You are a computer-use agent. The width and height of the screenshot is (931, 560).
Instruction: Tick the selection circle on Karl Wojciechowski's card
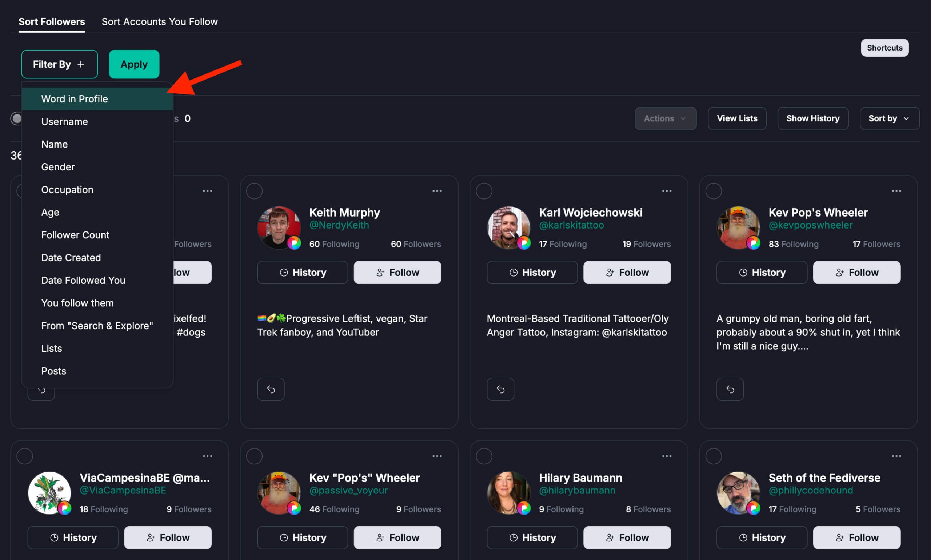coord(484,191)
